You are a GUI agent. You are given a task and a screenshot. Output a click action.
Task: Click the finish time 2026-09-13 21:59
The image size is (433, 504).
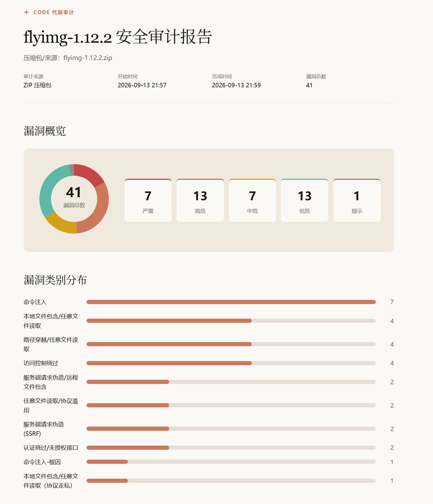click(236, 85)
